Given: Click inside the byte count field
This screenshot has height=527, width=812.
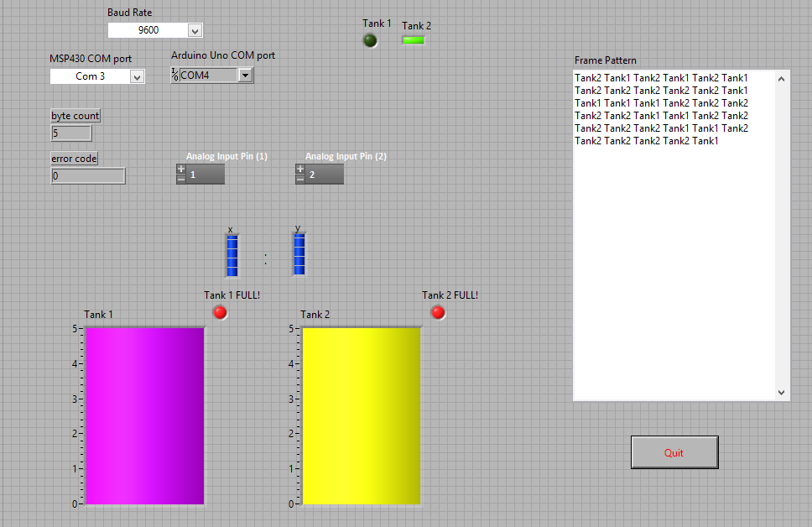Looking at the screenshot, I should pyautogui.click(x=71, y=133).
